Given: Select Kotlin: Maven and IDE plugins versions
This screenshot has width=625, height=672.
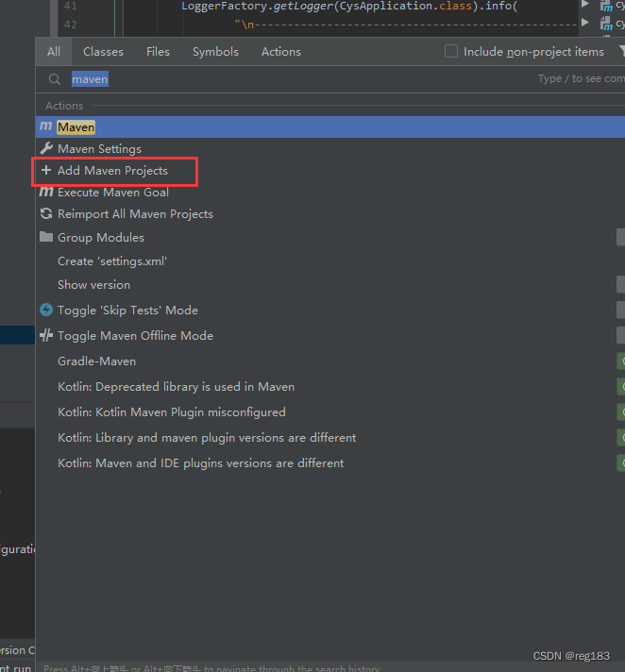Looking at the screenshot, I should (200, 463).
